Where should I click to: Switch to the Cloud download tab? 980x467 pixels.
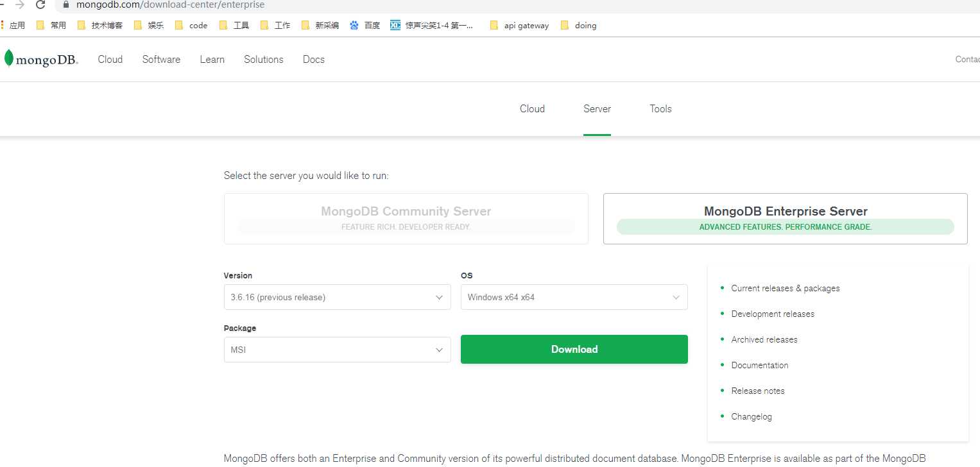pos(532,109)
